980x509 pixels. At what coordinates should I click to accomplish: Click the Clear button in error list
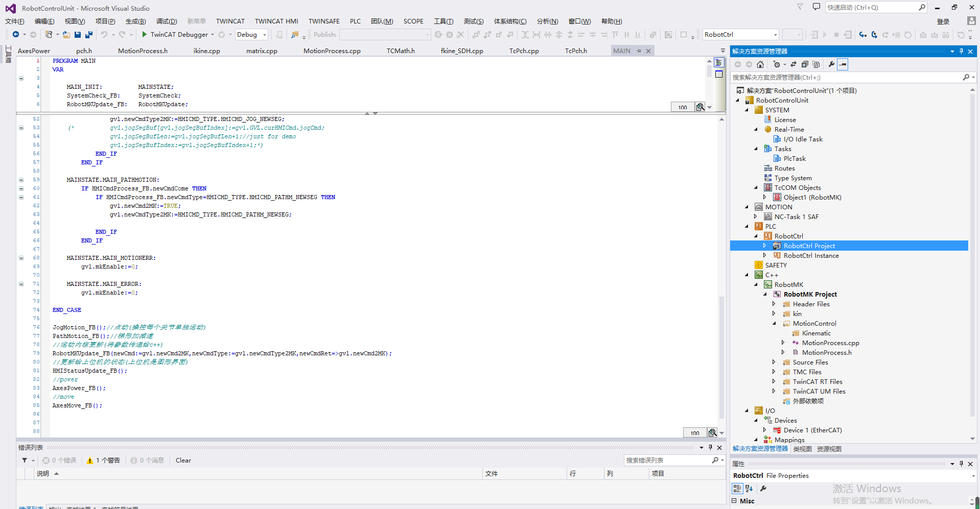coord(183,460)
